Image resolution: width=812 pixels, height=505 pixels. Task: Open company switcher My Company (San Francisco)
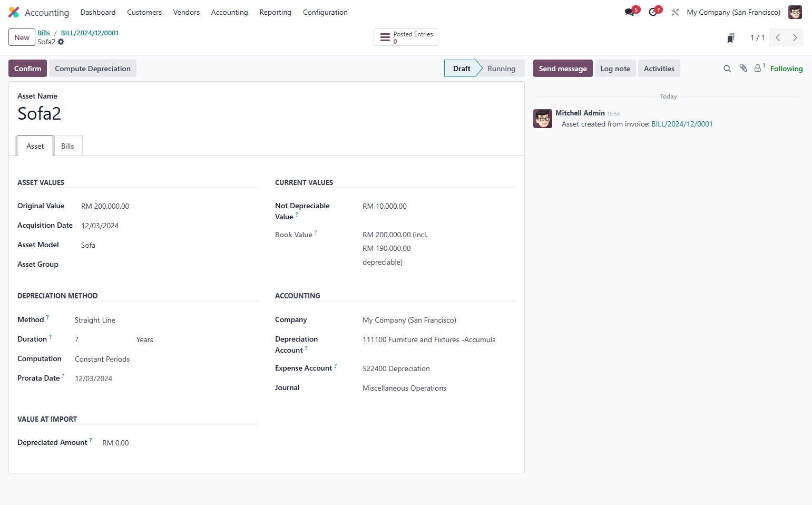click(733, 12)
